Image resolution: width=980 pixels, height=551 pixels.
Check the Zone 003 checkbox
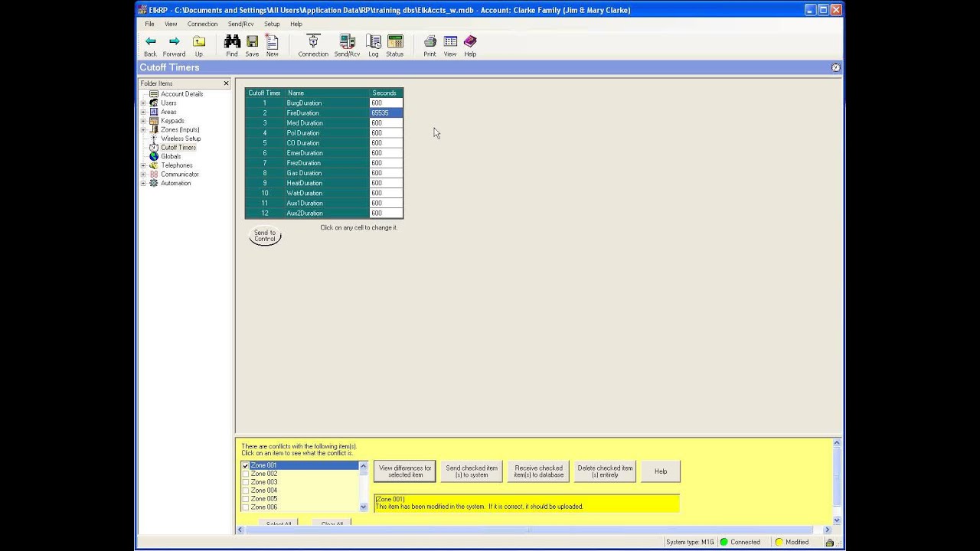[x=246, y=482]
